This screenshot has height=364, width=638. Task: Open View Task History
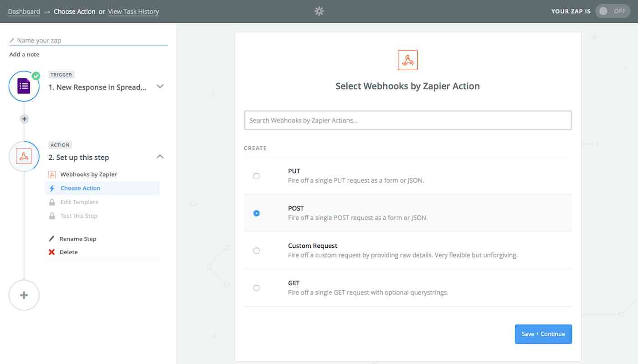click(133, 11)
